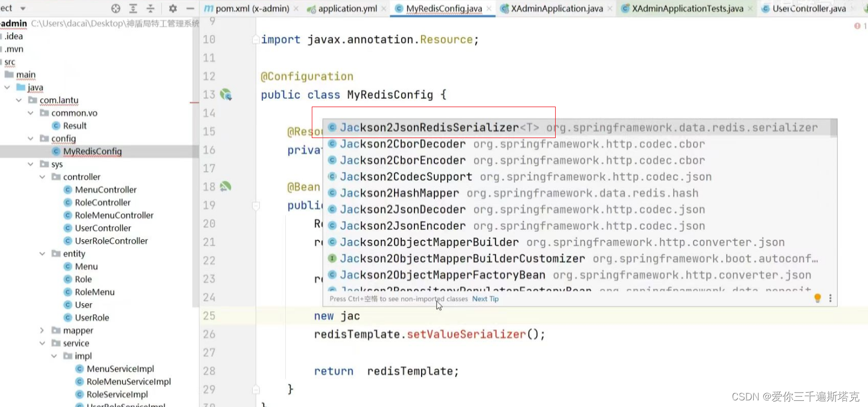
Task: Open RoleServiceImpl in project tree
Action: 111,394
